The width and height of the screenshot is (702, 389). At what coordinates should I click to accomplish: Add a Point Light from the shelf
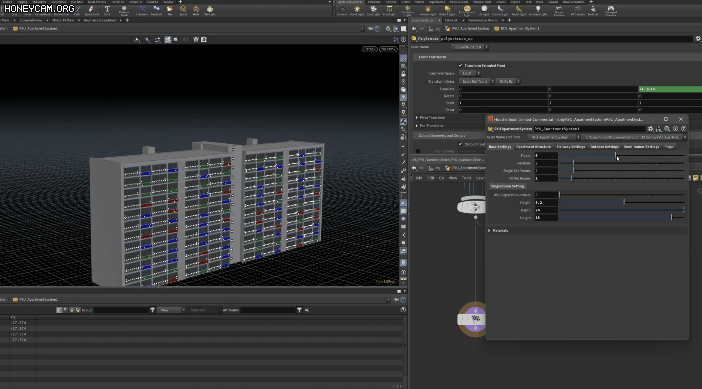coord(357,10)
